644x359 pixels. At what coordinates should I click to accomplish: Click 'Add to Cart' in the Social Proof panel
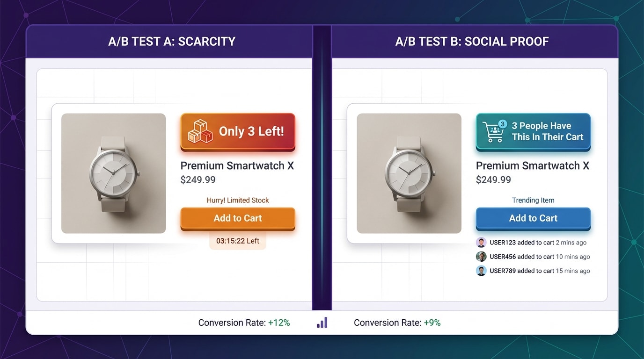pyautogui.click(x=533, y=218)
